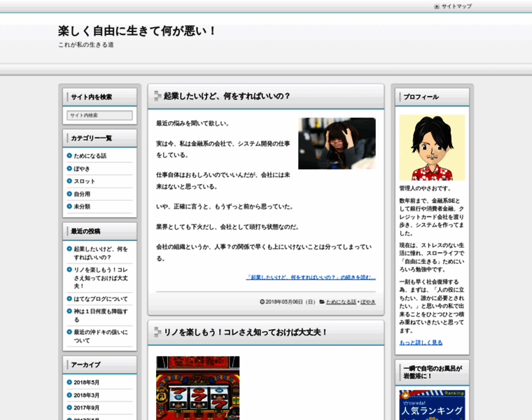This screenshot has width=532, height=420.
Task: Open ためになる話 tag in article footer
Action: click(x=341, y=302)
